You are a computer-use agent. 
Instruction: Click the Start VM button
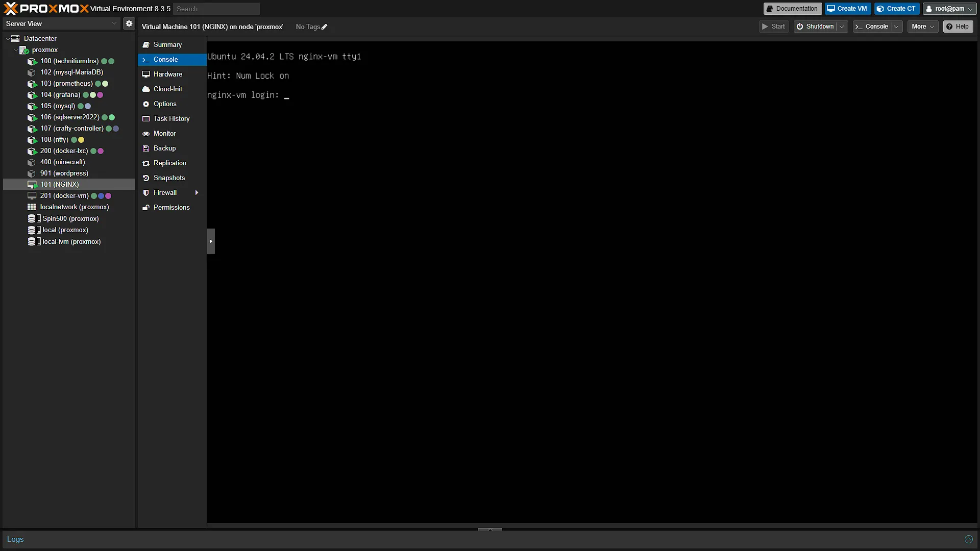point(774,27)
